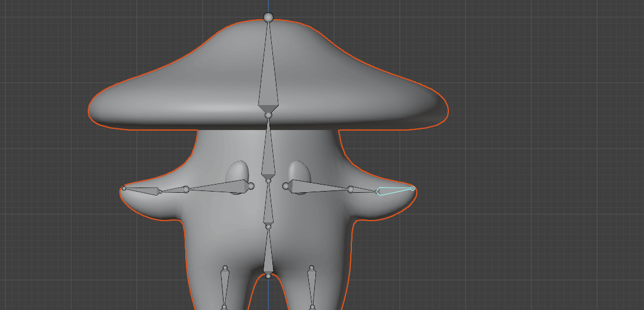Click the root joint between the legs
Viewport: 644px width, 310px height.
(x=268, y=276)
